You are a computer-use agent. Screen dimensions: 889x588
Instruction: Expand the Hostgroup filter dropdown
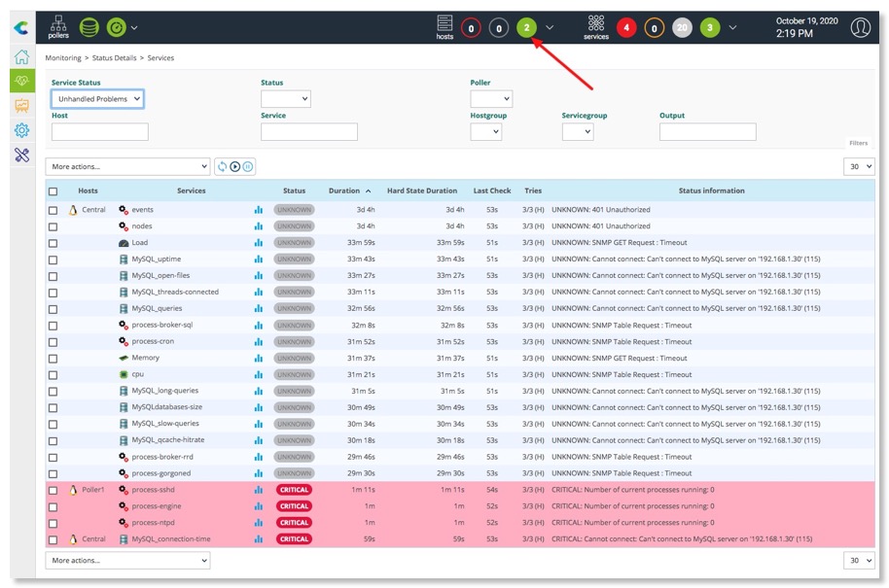[x=485, y=132]
